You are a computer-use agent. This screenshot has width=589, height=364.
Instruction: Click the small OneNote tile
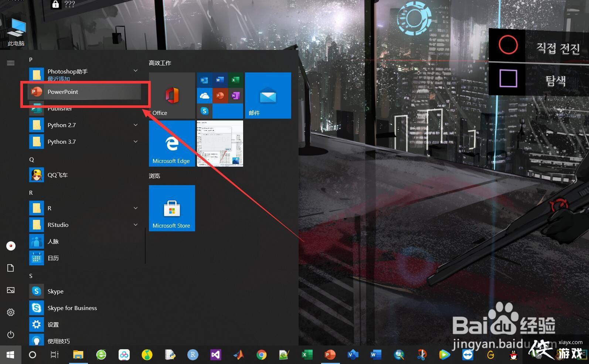click(235, 96)
